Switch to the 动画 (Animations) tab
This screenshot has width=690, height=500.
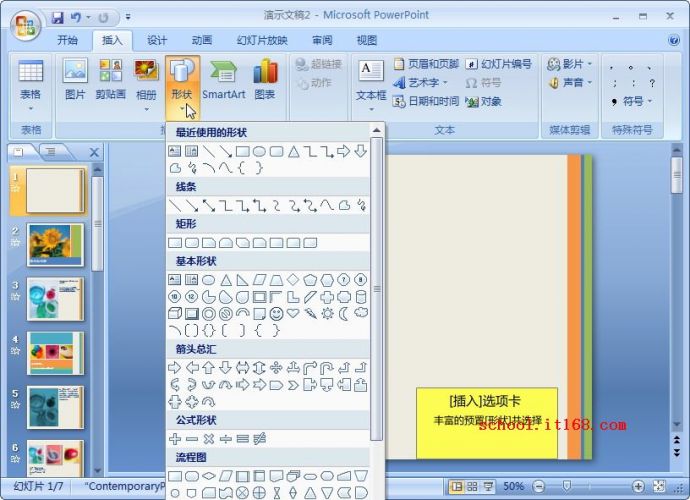(202, 40)
